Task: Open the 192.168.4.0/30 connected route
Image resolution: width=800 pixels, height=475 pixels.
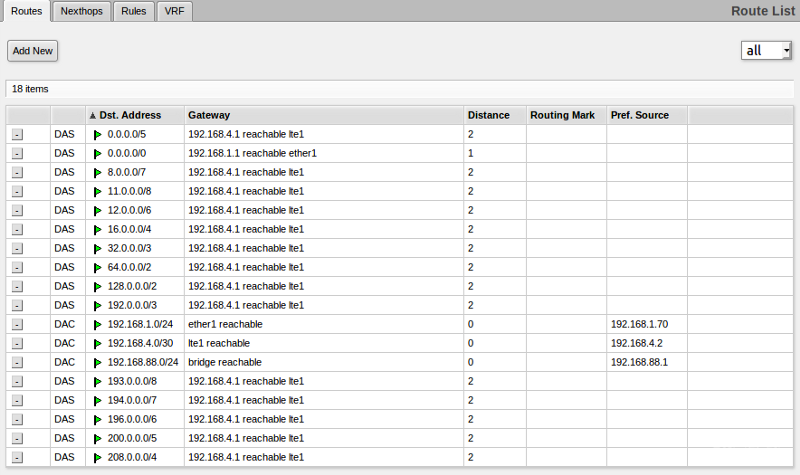Action: coord(140,343)
